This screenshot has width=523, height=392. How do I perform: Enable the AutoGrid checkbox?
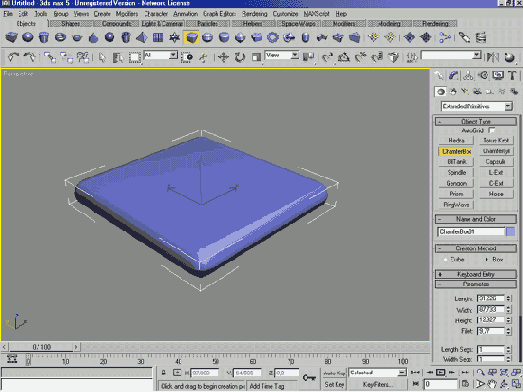point(492,130)
